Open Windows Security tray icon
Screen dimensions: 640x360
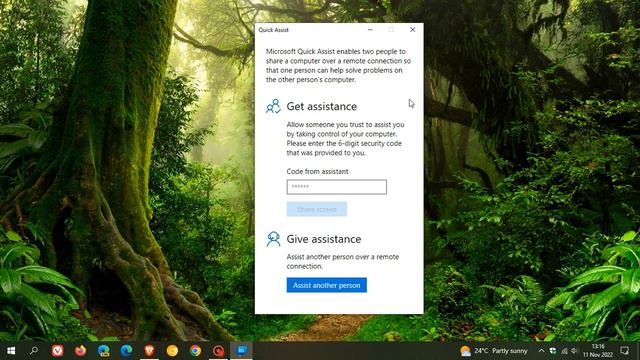pos(553,351)
